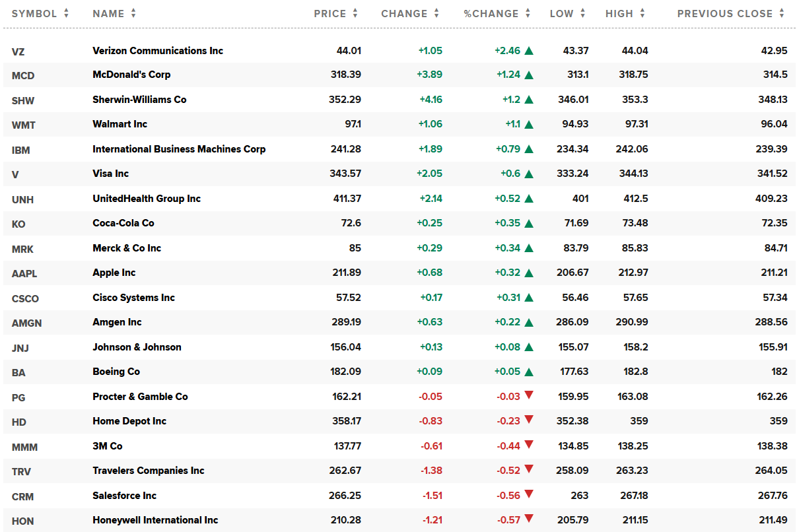797x532 pixels.
Task: Open the AMGN ticker symbol
Action: 26,323
